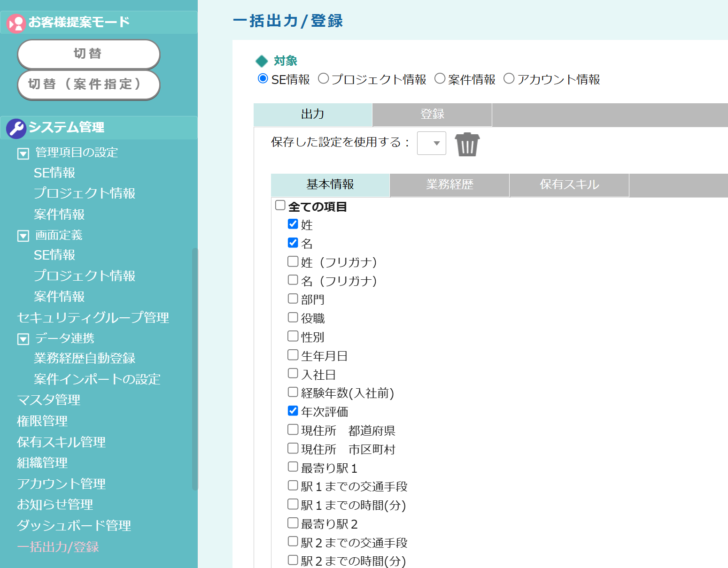Enable the 部門 checkbox
Viewport: 728px width, 568px height.
point(293,299)
